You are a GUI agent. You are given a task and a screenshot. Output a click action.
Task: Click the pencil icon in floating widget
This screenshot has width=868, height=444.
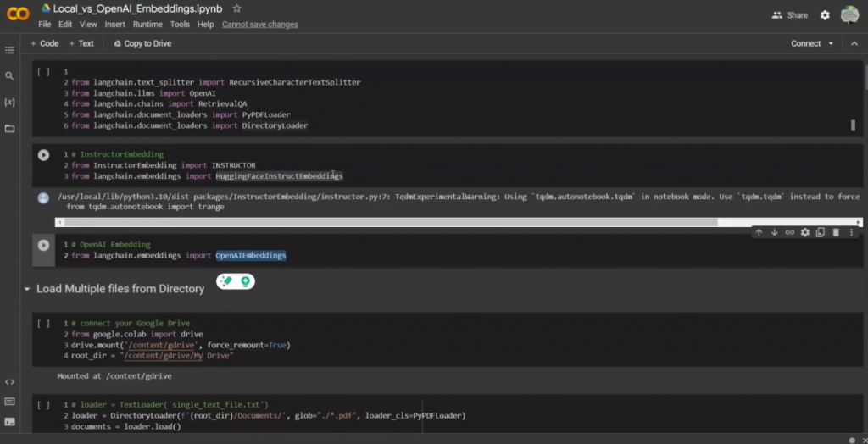225,281
